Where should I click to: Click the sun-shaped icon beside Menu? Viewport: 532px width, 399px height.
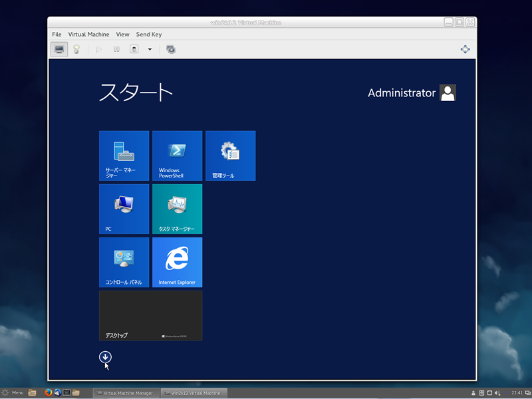coord(5,393)
